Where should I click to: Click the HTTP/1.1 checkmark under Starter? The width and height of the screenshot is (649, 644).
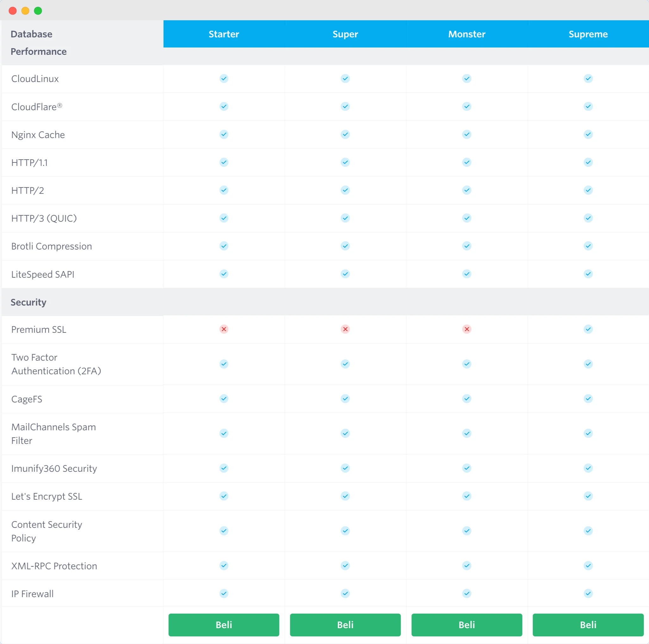[224, 162]
